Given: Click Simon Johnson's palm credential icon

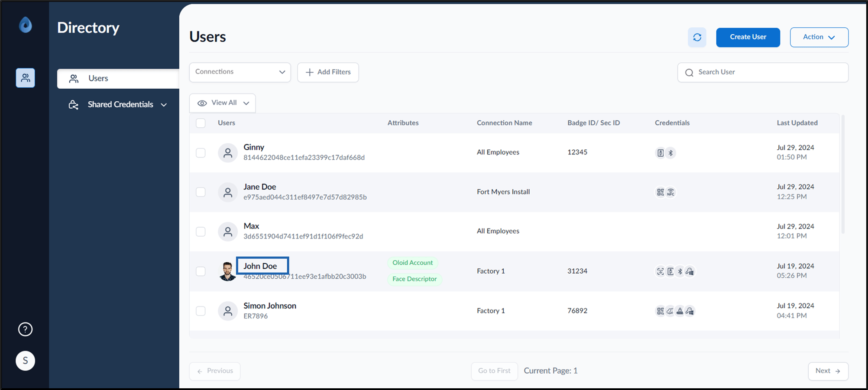Looking at the screenshot, I should tap(670, 311).
